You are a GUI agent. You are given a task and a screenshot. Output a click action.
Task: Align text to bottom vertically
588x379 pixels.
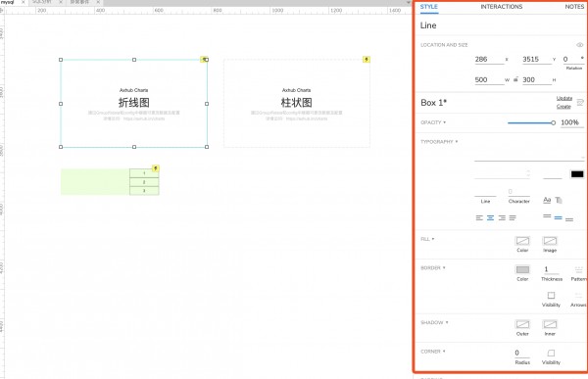569,219
